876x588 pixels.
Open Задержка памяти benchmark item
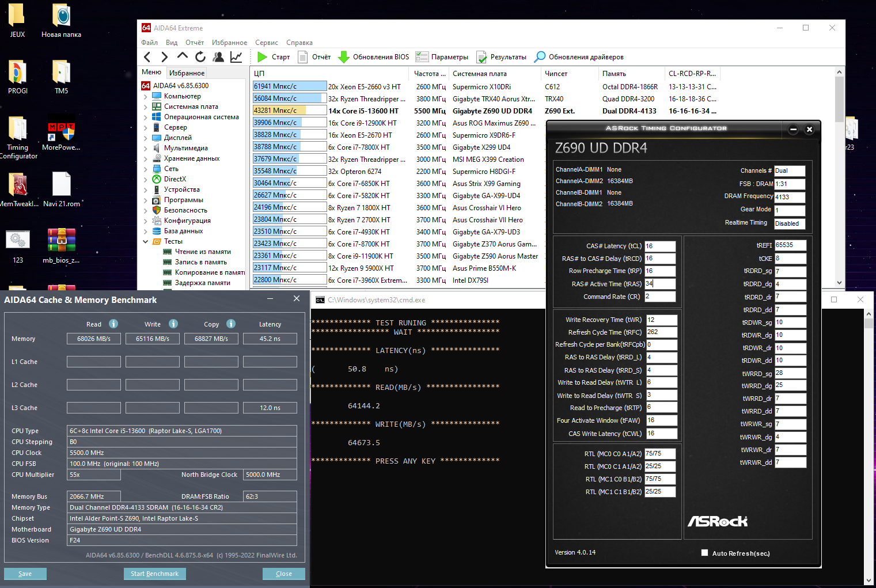point(203,283)
